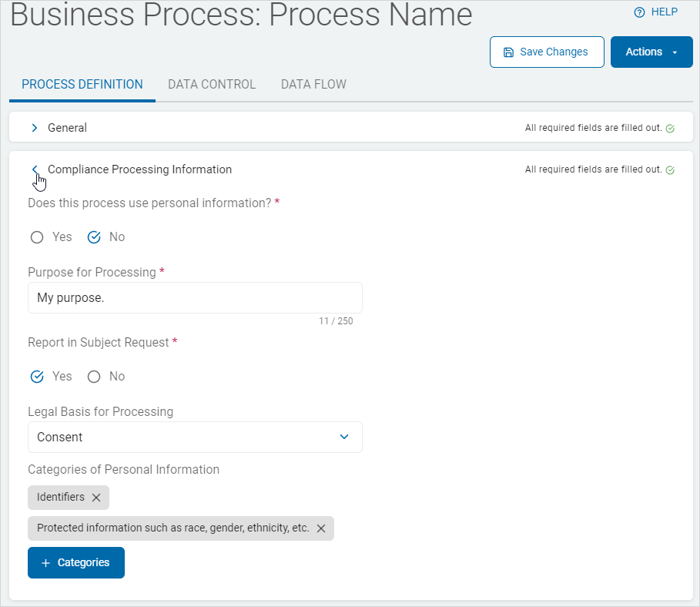The image size is (700, 607).
Task: Open the Legal Basis for Processing dropdown
Action: (x=195, y=437)
